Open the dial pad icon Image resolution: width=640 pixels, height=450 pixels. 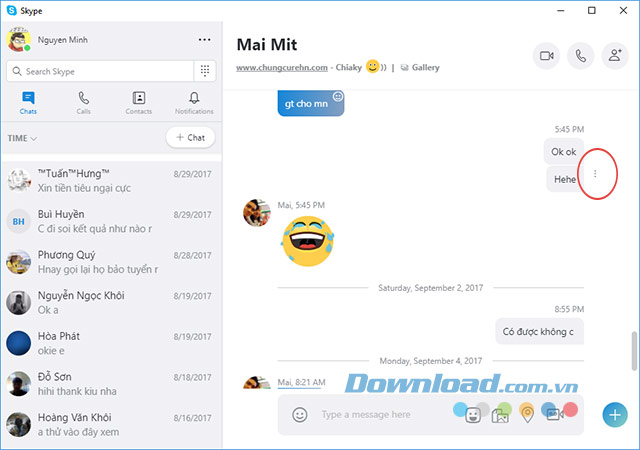pyautogui.click(x=205, y=71)
